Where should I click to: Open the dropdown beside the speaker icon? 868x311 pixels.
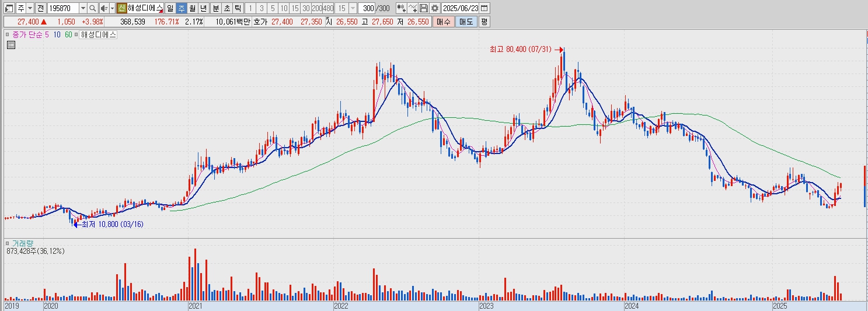click(112, 8)
